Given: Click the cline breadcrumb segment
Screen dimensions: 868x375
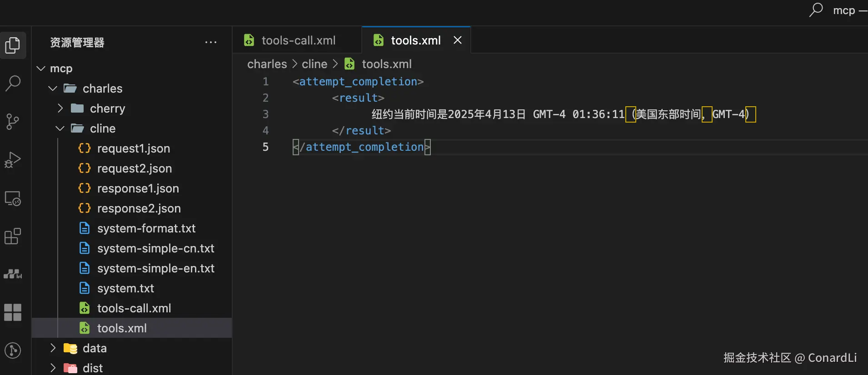Looking at the screenshot, I should 314,64.
